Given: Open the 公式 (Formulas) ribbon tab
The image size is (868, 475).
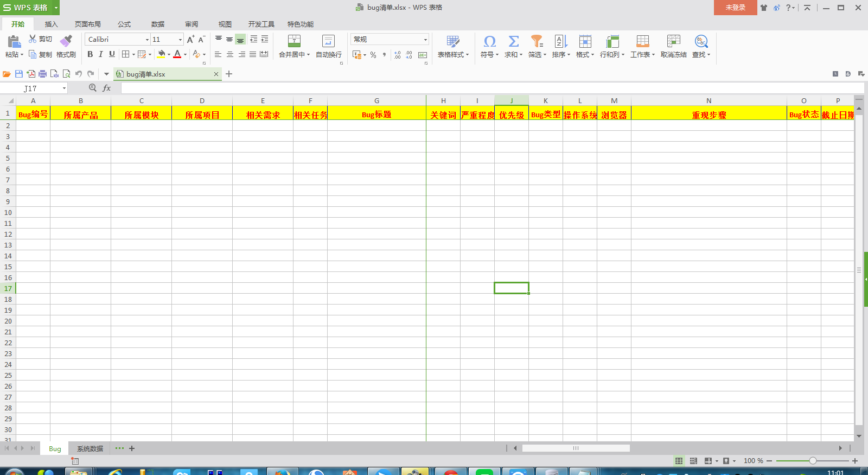Looking at the screenshot, I should 124,24.
